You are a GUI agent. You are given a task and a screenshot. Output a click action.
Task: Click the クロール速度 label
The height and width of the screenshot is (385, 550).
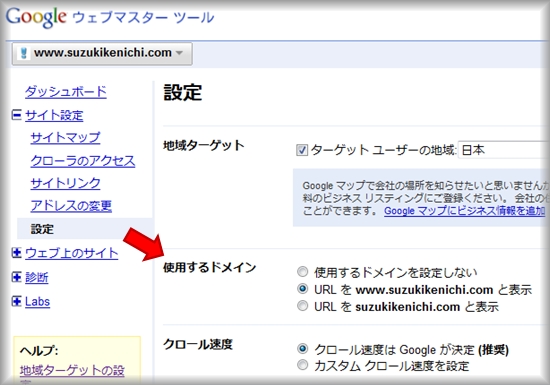click(x=198, y=344)
